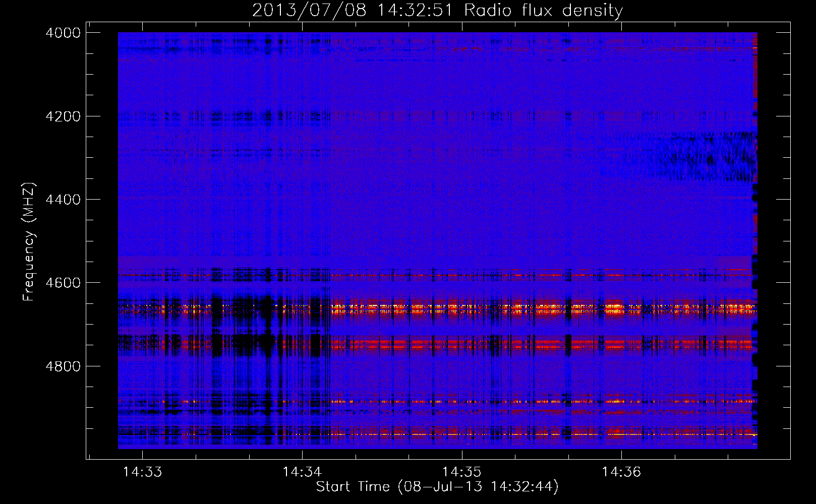
Task: Click the 4400 frequency axis label
Action: pos(63,200)
